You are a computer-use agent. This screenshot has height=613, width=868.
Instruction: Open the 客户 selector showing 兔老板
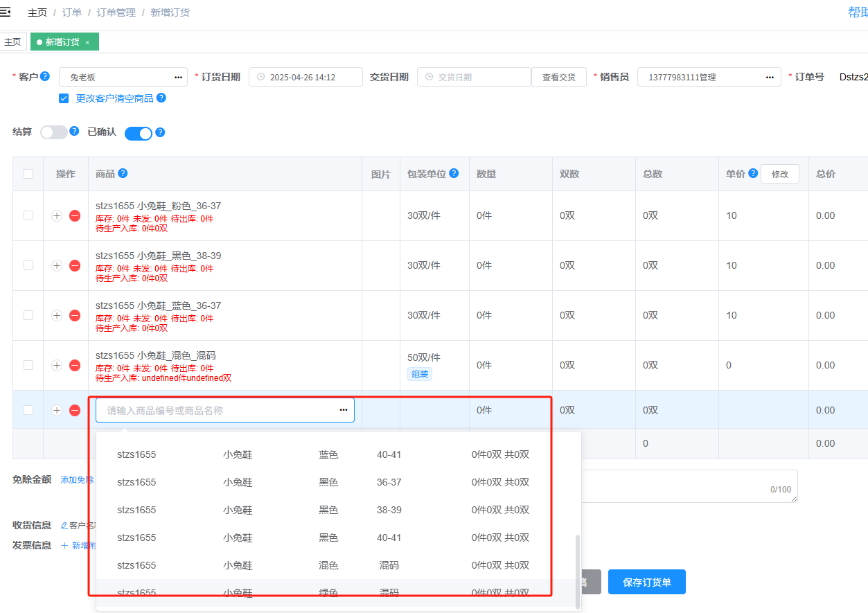[123, 77]
